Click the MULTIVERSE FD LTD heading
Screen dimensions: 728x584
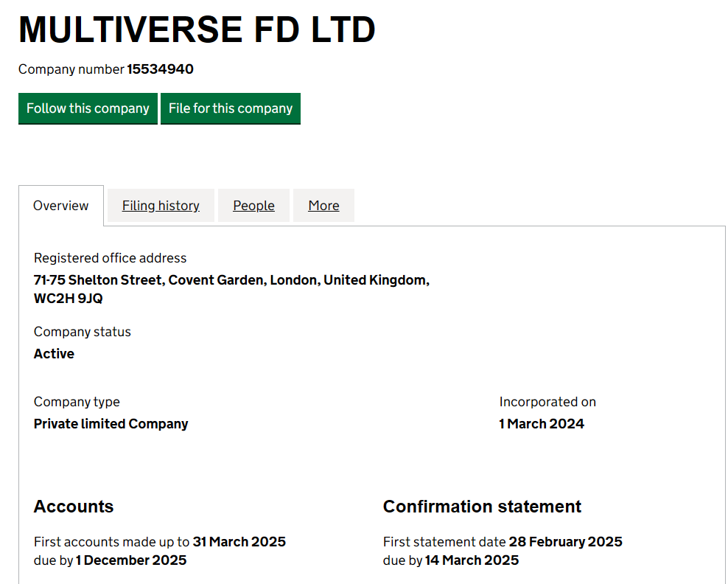coord(196,29)
